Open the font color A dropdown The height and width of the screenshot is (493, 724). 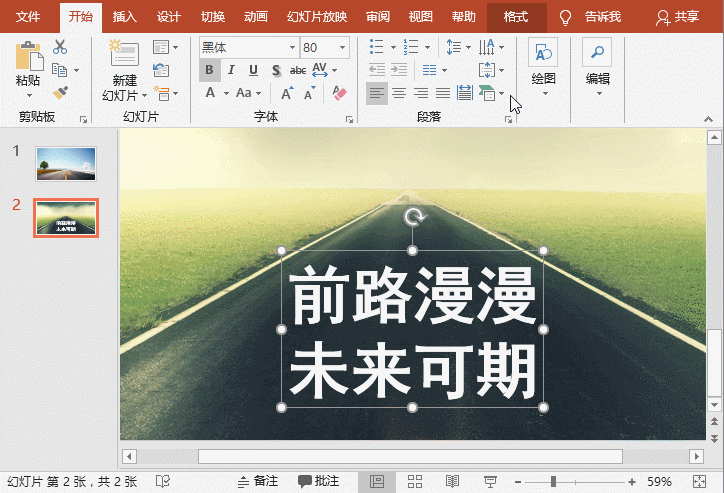click(226, 93)
